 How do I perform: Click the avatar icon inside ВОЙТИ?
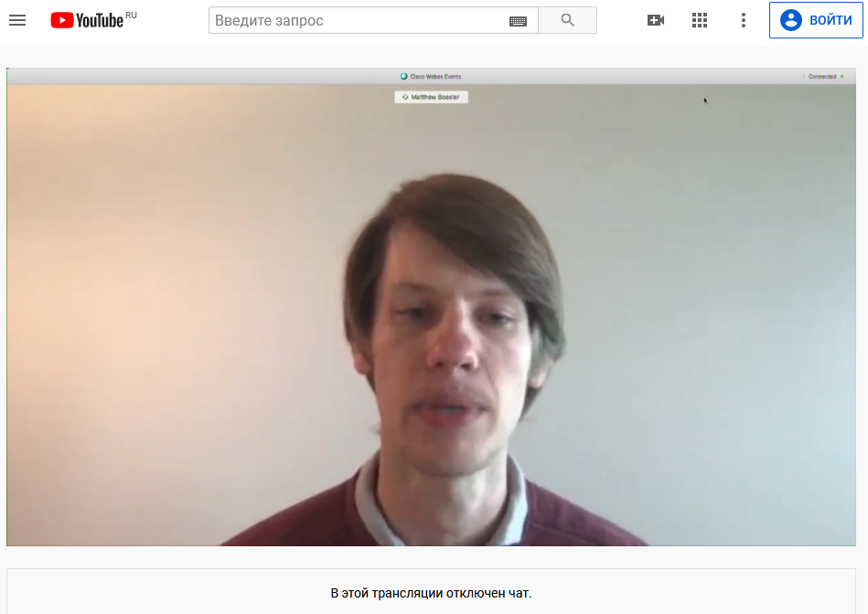tap(791, 20)
